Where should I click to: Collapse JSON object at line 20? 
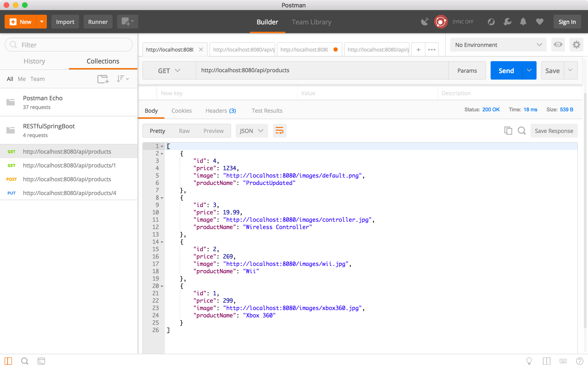[162, 286]
